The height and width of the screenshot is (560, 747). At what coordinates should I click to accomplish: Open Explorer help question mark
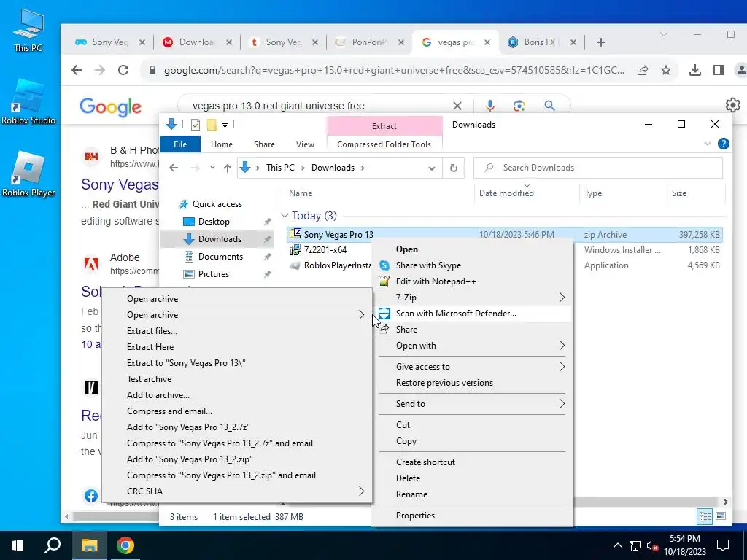pos(723,144)
